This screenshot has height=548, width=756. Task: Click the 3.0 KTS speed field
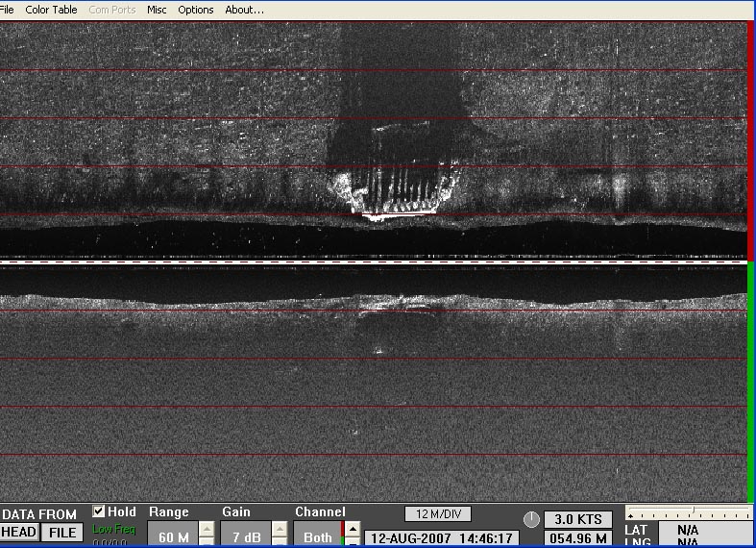[x=577, y=519]
